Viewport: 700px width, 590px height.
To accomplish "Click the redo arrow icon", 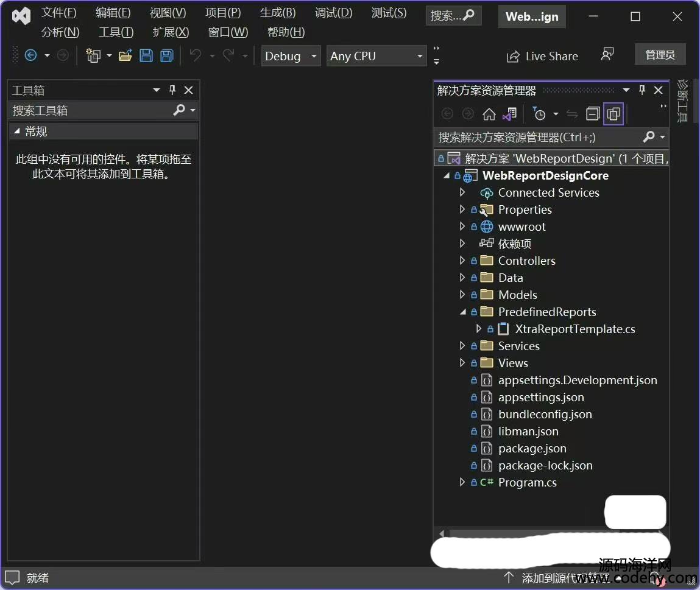I will (x=228, y=55).
